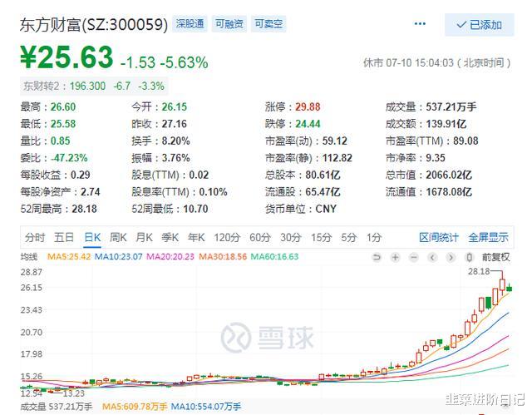Click the 货币单位 CNY entry
The width and height of the screenshot is (532, 415).
click(301, 209)
